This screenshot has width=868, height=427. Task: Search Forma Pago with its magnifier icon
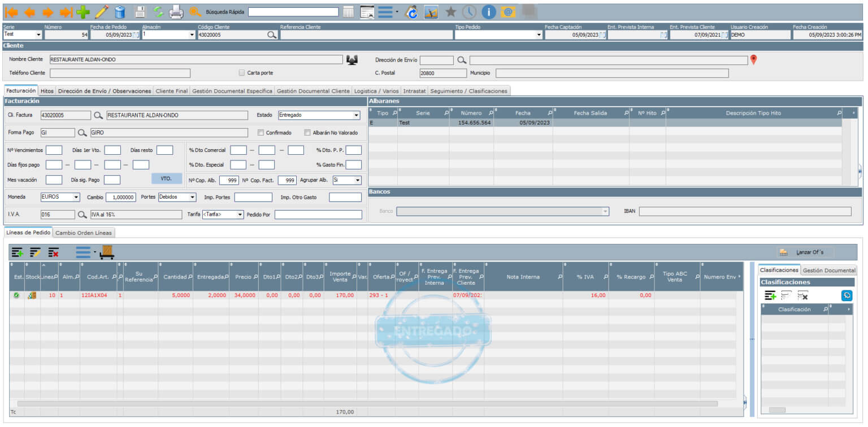coord(83,133)
